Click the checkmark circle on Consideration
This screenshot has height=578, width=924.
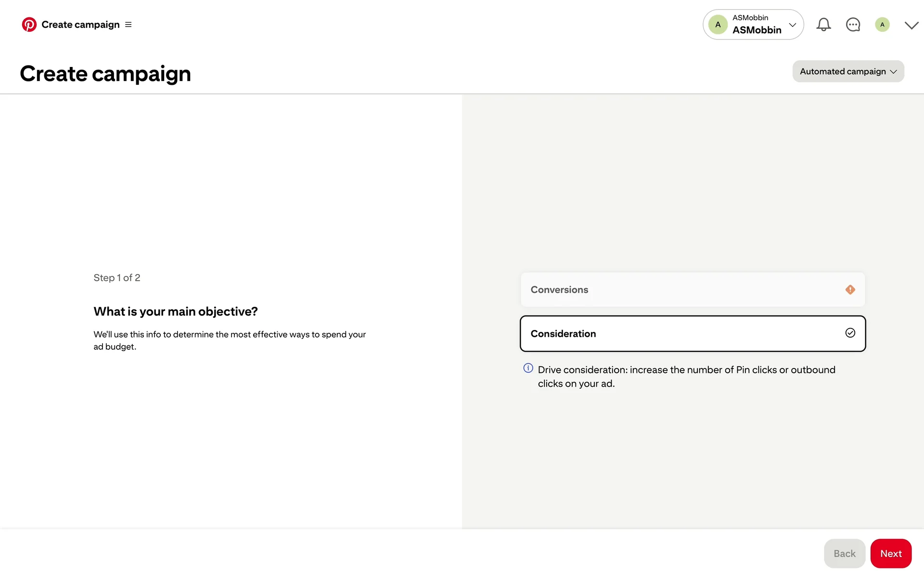coord(850,333)
